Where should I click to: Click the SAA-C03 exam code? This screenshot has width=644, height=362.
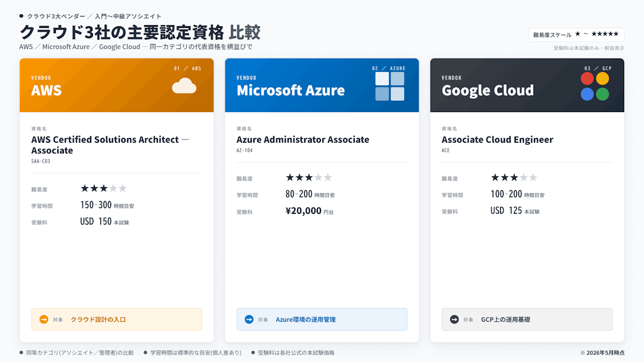(x=41, y=161)
